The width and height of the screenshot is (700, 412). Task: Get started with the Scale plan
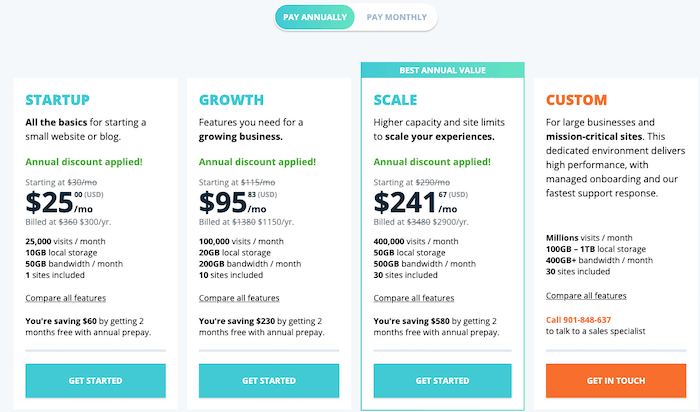pyautogui.click(x=442, y=381)
